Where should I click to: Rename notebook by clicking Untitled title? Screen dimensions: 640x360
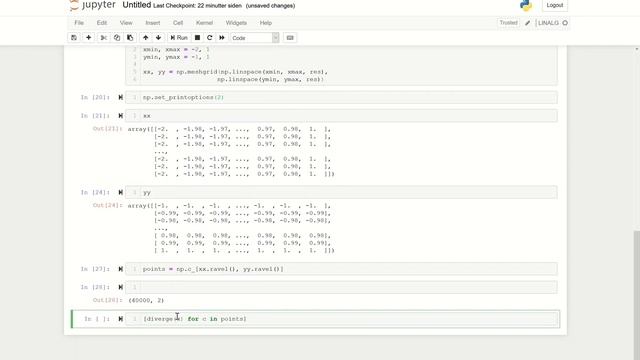point(137,5)
